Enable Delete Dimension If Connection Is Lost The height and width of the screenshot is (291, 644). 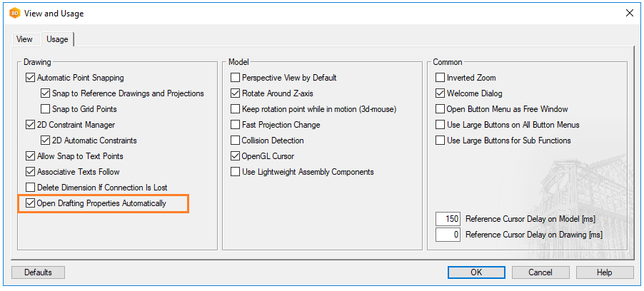[30, 188]
